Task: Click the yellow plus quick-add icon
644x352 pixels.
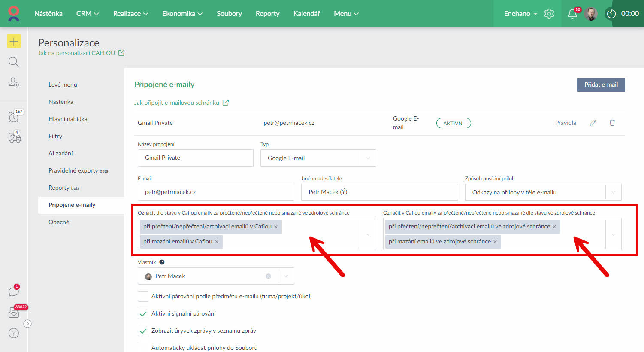Action: click(x=14, y=41)
